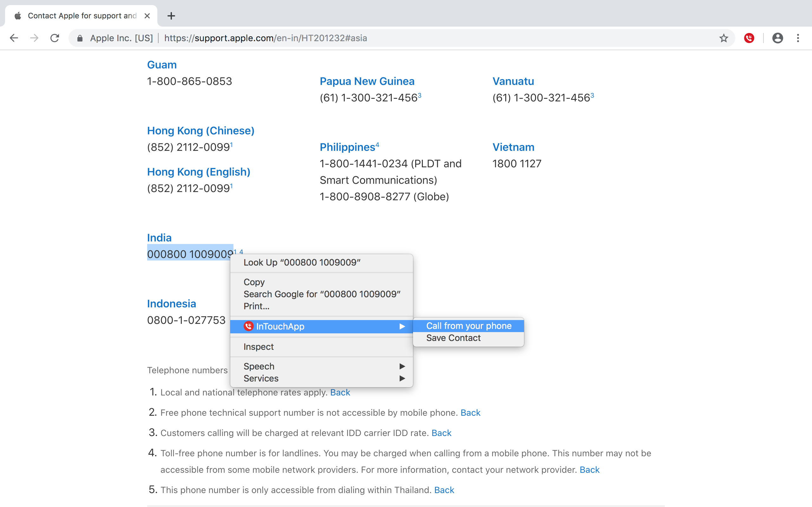The height and width of the screenshot is (507, 812).
Task: Bookmark this page with the star
Action: [x=724, y=38]
